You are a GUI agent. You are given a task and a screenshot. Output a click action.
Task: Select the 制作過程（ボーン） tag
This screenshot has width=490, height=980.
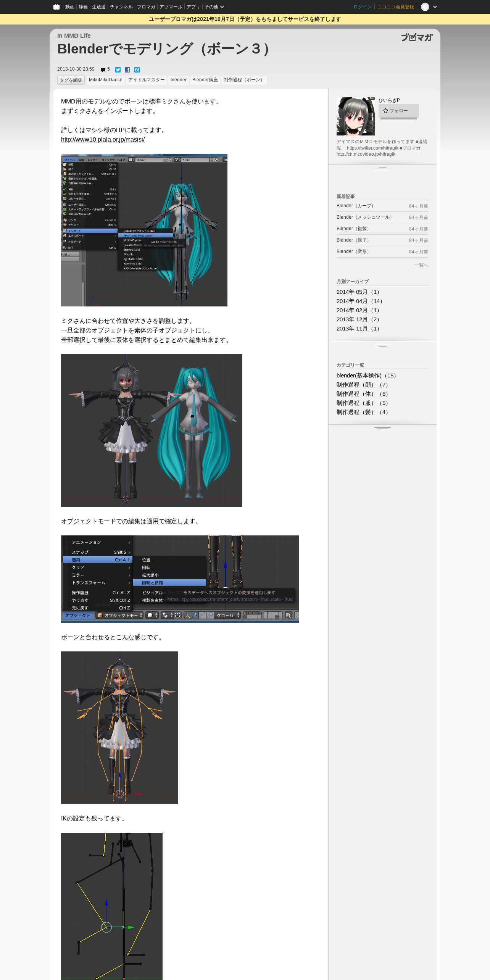pyautogui.click(x=244, y=80)
